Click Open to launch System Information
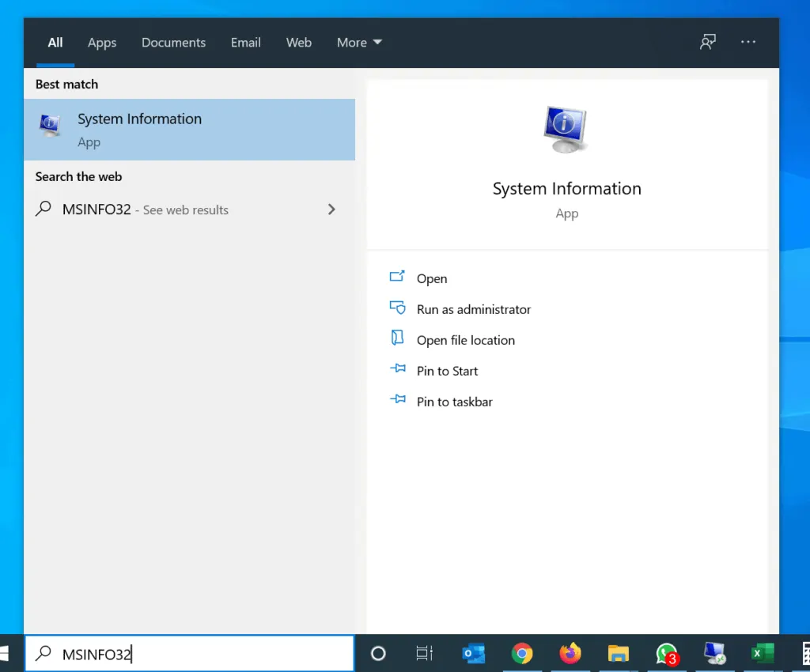The image size is (810, 672). point(432,278)
